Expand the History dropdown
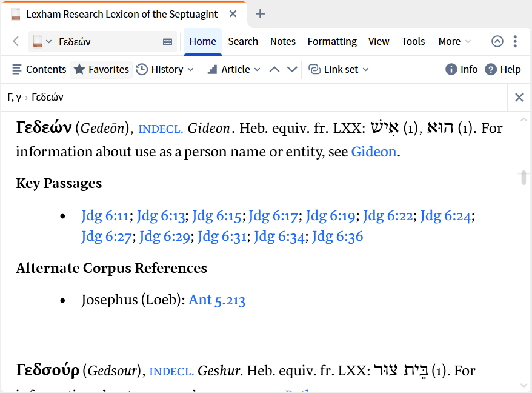Screen dimensions: 532x393 point(165,69)
